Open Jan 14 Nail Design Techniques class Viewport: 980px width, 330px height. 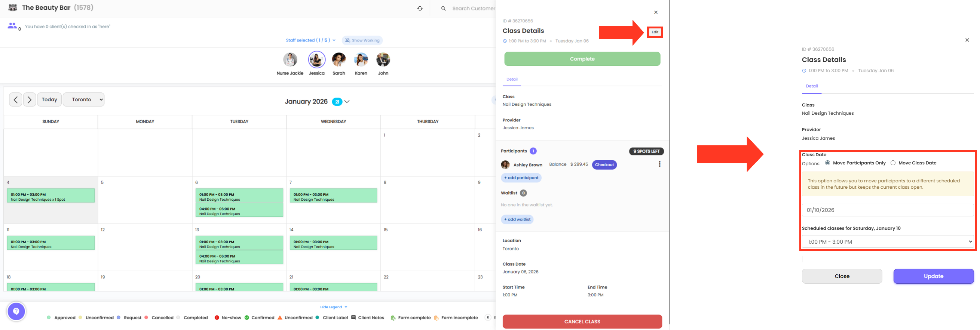pyautogui.click(x=333, y=243)
